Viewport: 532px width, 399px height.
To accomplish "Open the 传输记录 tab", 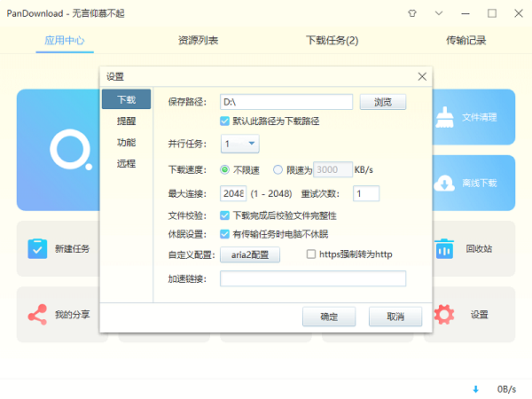I will (x=465, y=41).
